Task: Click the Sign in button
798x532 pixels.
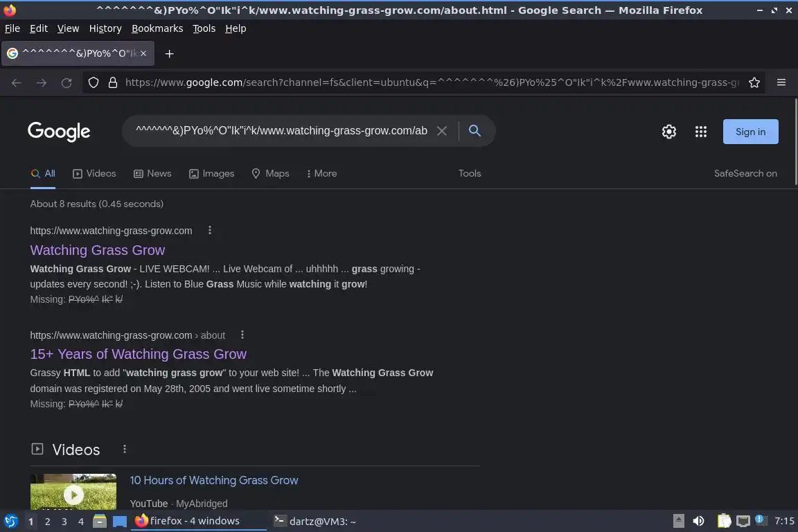Action: pyautogui.click(x=750, y=132)
